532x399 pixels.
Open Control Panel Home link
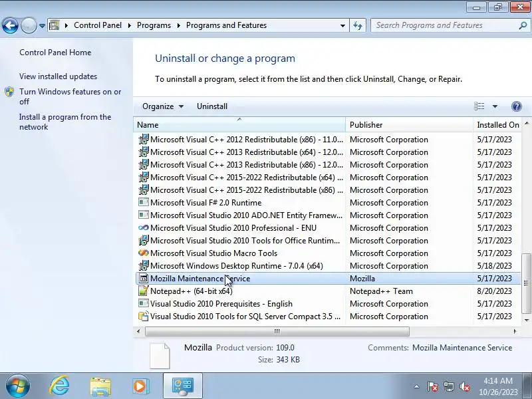pos(55,53)
